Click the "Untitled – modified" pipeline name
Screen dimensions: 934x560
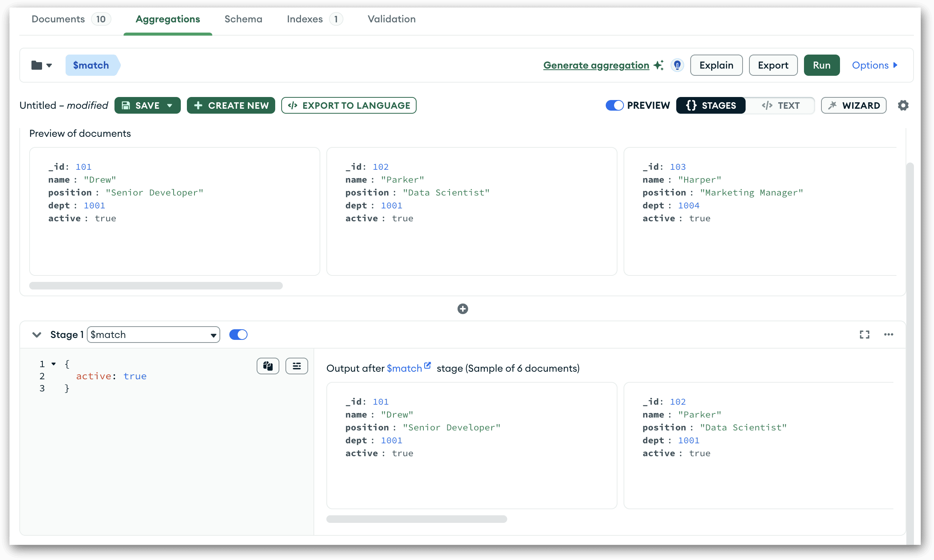point(64,105)
